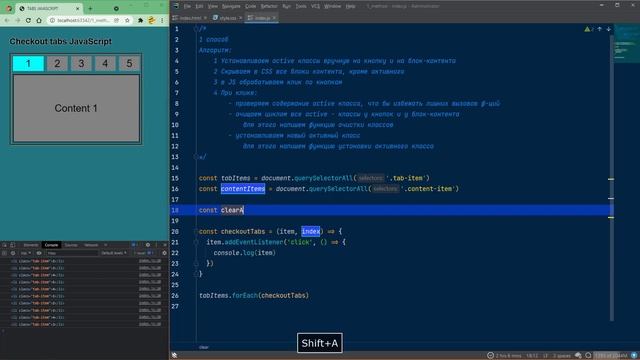Open the IDE Edit menu

[199, 6]
